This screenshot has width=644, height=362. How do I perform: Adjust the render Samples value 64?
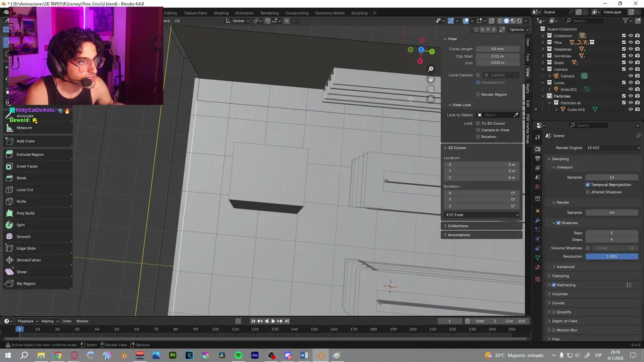point(611,213)
